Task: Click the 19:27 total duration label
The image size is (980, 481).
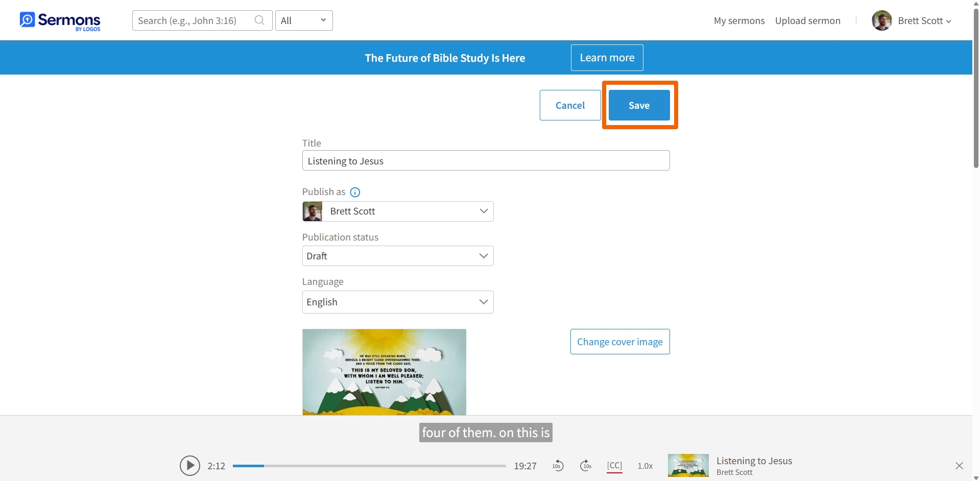Action: point(525,466)
